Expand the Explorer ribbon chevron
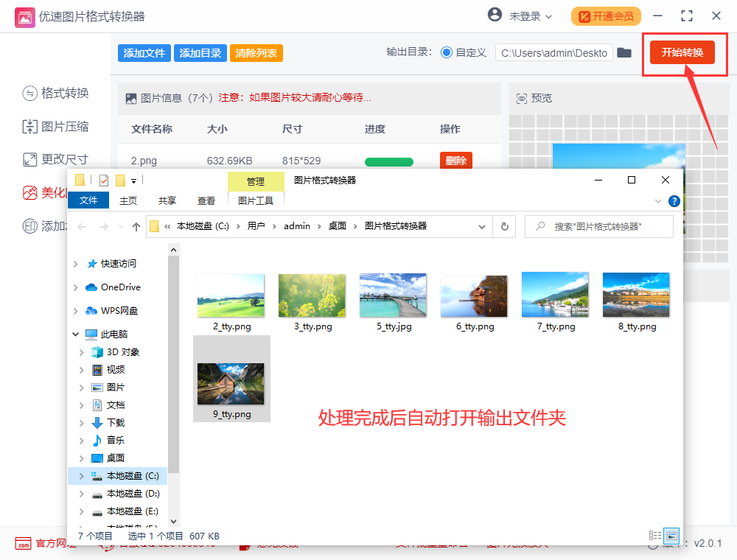 [x=657, y=201]
